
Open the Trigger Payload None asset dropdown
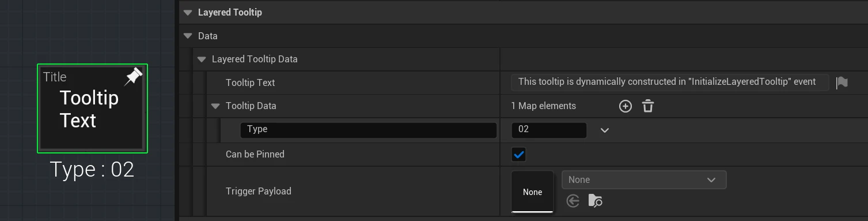pyautogui.click(x=644, y=180)
